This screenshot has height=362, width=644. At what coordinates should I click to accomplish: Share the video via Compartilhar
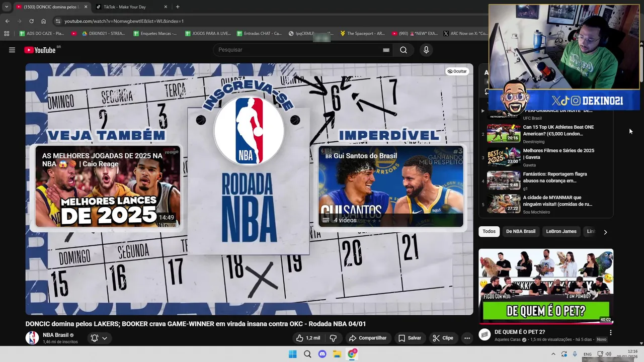pyautogui.click(x=368, y=338)
